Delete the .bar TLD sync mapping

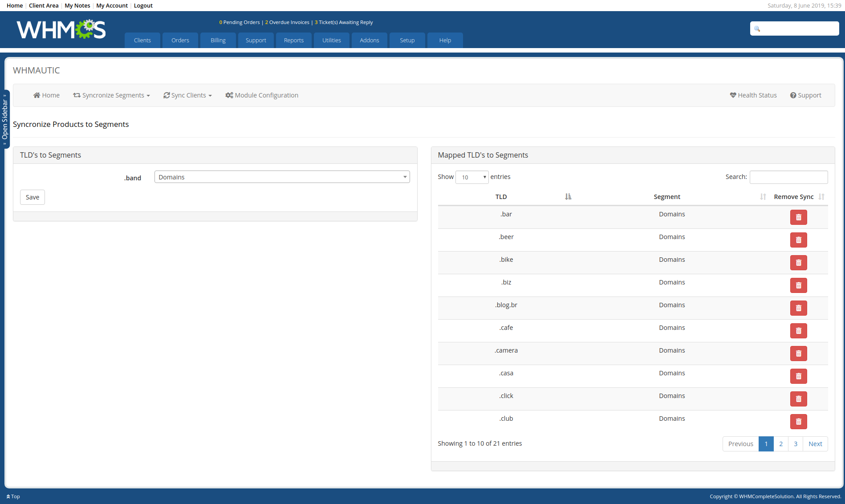click(x=798, y=217)
